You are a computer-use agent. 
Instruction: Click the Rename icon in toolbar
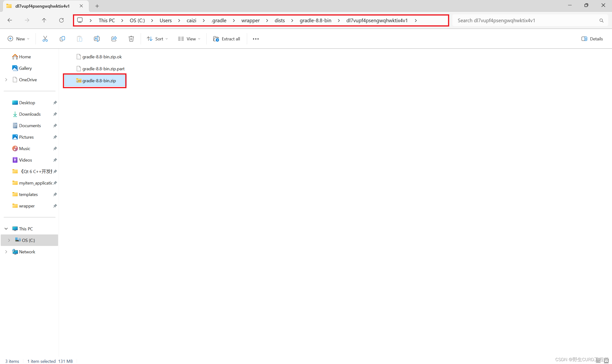click(x=97, y=38)
